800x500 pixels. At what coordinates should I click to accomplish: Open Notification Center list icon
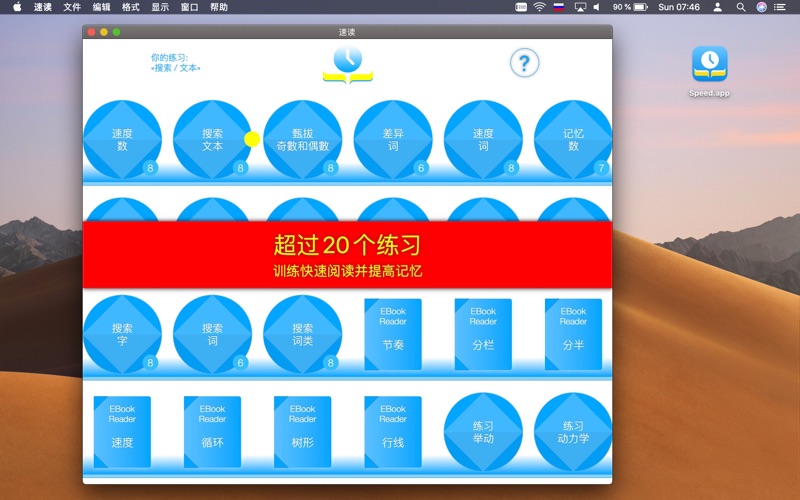[x=780, y=7]
